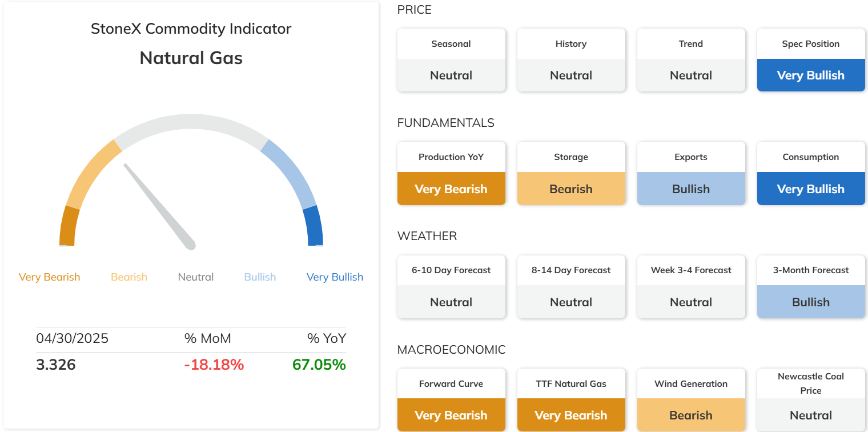Open the Spec Position card
This screenshot has width=868, height=432.
[x=811, y=60]
